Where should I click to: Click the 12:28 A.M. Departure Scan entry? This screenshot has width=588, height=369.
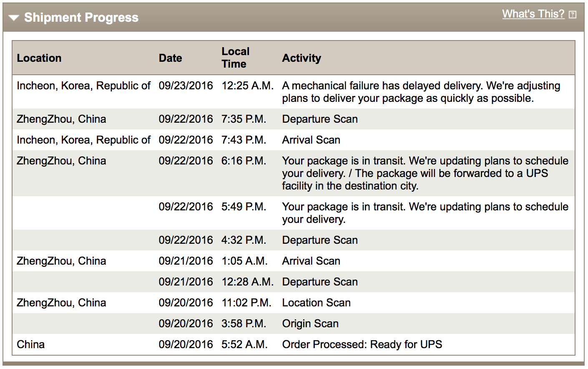coord(320,282)
